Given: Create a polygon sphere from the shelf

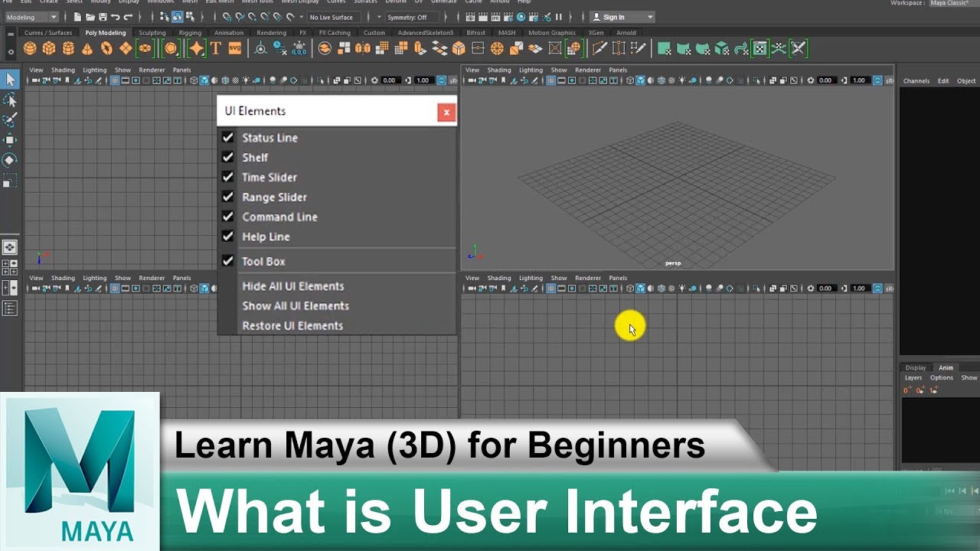Looking at the screenshot, I should [30, 49].
